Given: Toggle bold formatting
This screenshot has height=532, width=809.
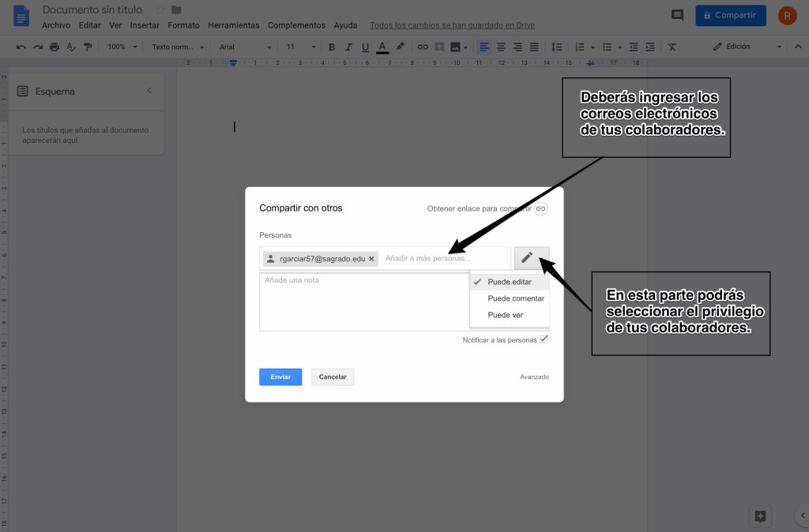Looking at the screenshot, I should click(332, 47).
